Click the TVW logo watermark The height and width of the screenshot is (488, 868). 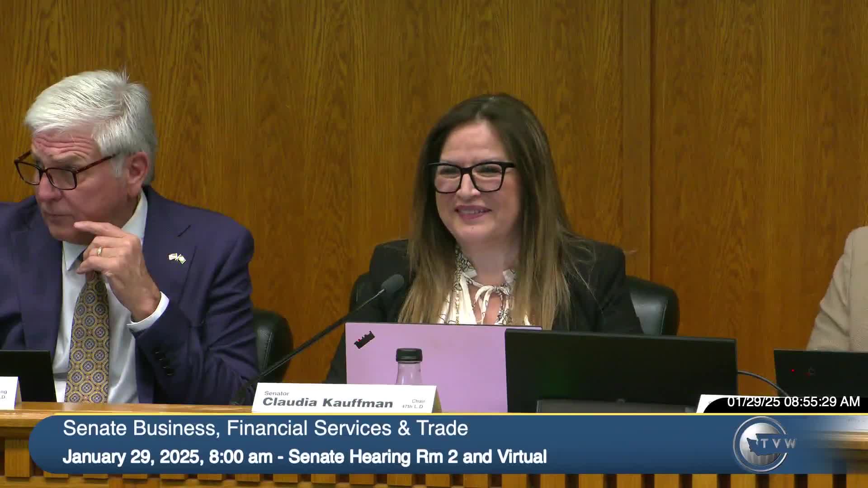click(x=763, y=444)
